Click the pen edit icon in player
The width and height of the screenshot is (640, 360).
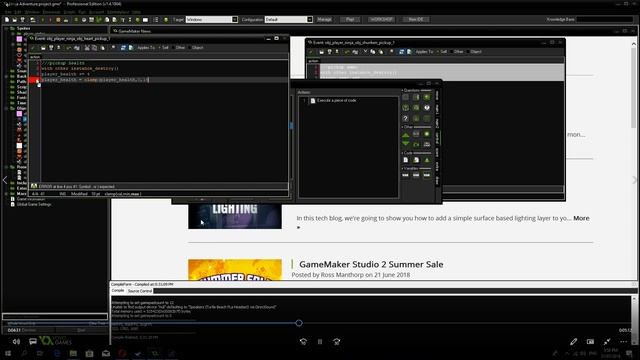click(x=573, y=342)
